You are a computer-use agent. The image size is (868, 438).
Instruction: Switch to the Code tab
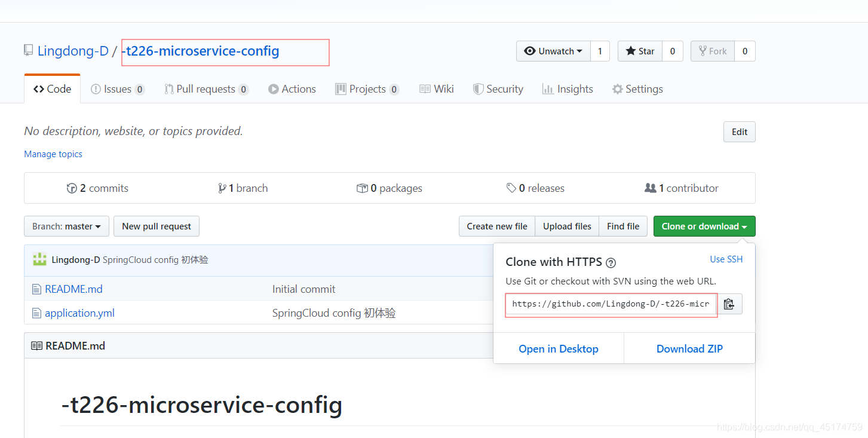click(x=53, y=89)
